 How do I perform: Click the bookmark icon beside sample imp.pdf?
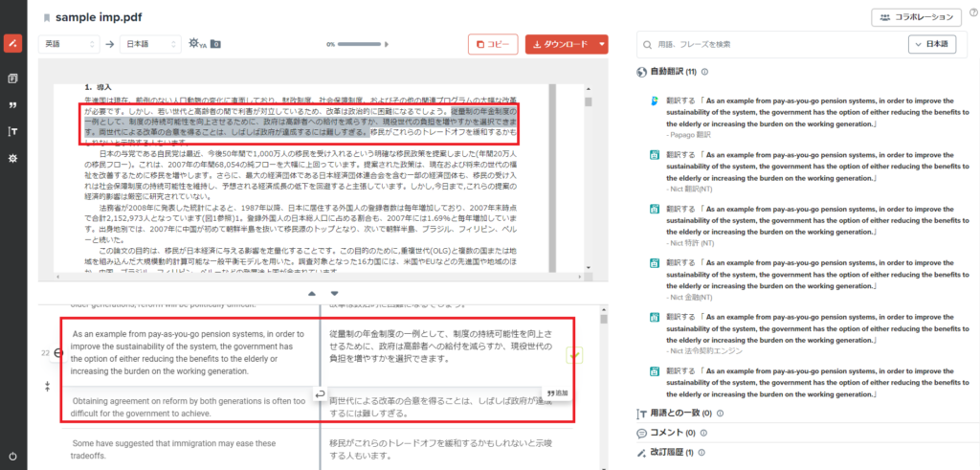(x=47, y=17)
